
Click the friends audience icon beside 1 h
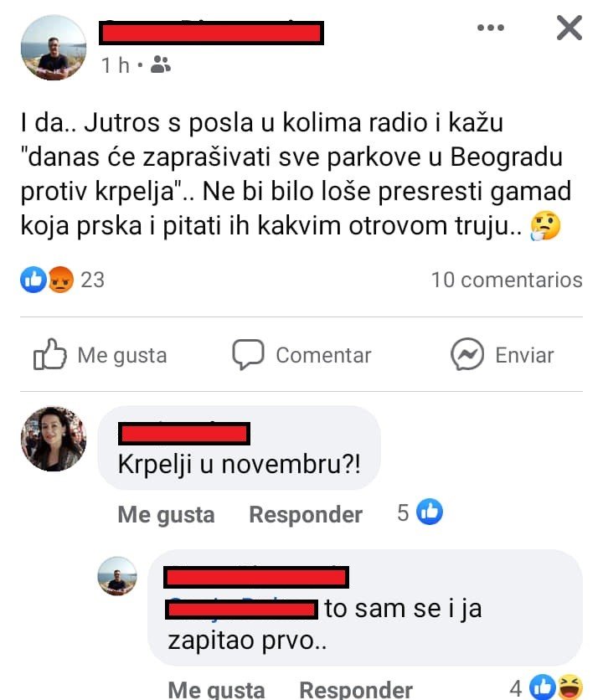161,64
